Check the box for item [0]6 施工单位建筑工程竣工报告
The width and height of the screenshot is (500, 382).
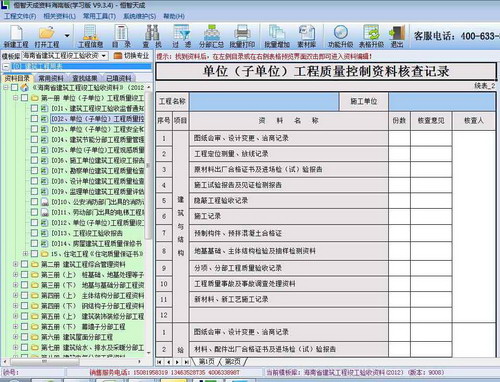pos(34,160)
